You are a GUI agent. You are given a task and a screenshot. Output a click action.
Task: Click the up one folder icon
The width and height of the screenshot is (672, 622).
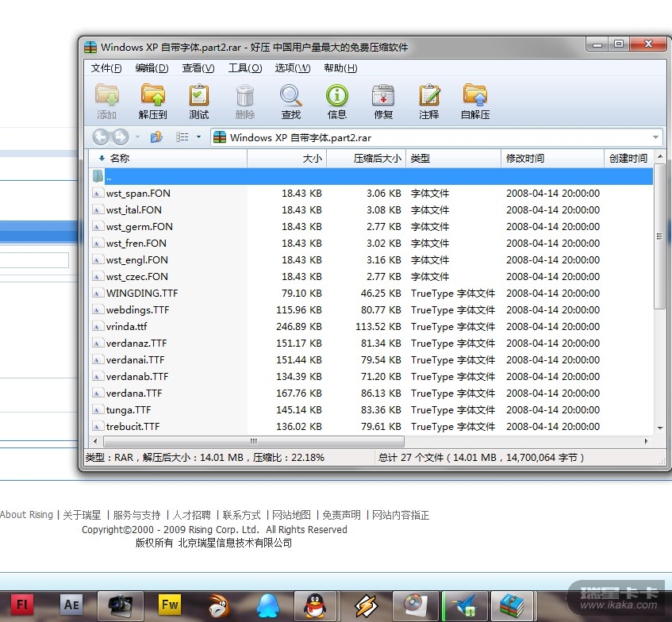pos(156,137)
